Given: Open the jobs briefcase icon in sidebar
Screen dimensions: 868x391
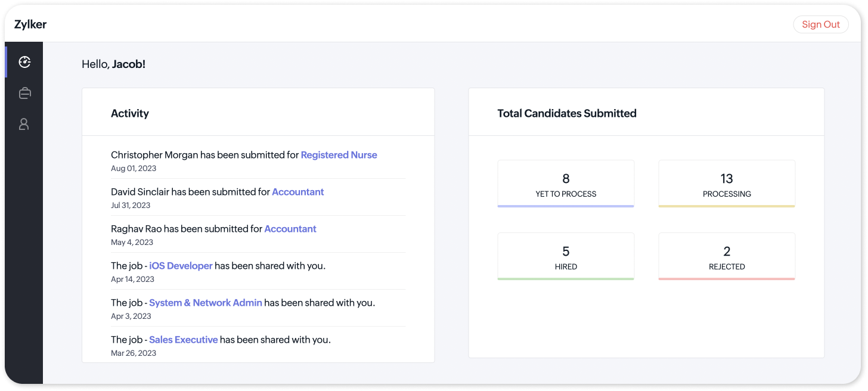Looking at the screenshot, I should (x=24, y=93).
